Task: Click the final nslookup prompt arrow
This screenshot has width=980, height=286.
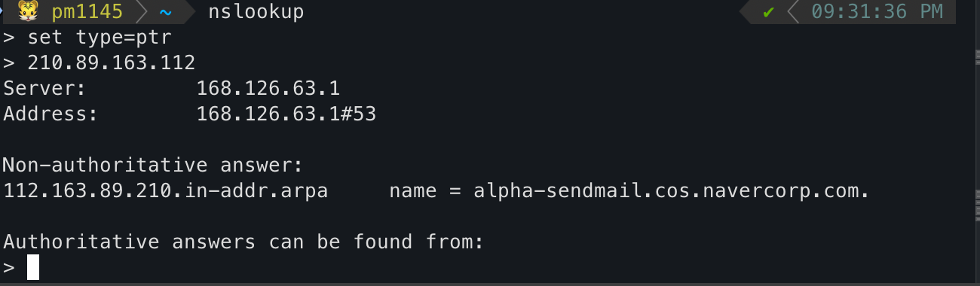Action: [x=9, y=267]
